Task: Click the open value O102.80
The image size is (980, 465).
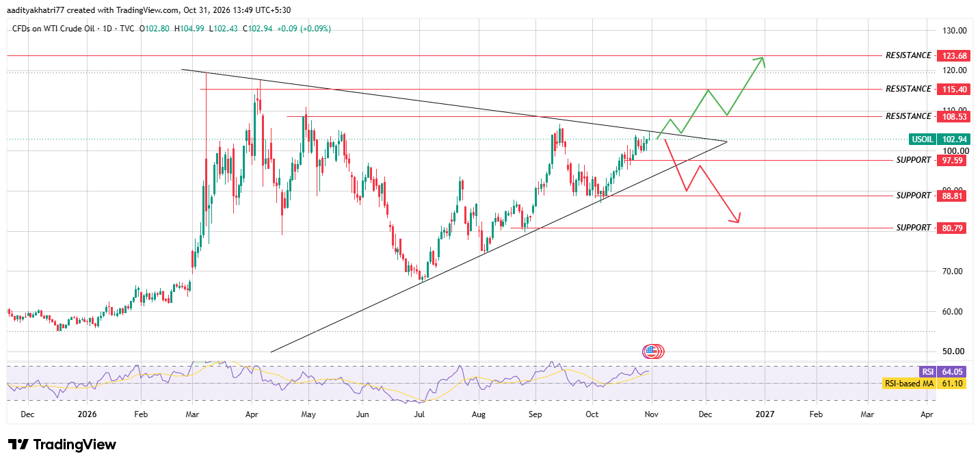Action: (x=155, y=29)
